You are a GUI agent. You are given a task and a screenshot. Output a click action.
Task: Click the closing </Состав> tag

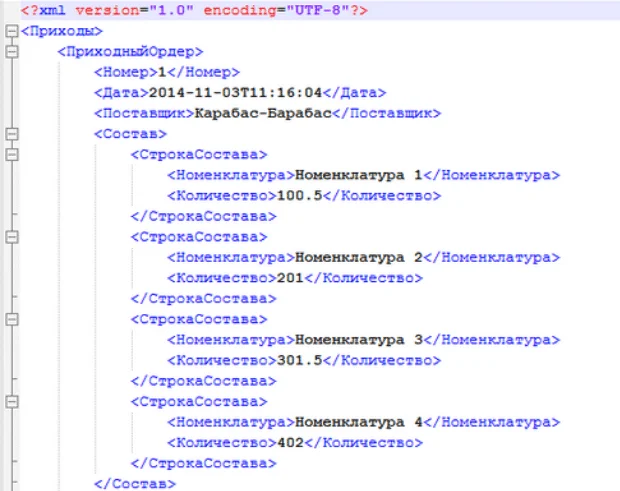click(130, 484)
